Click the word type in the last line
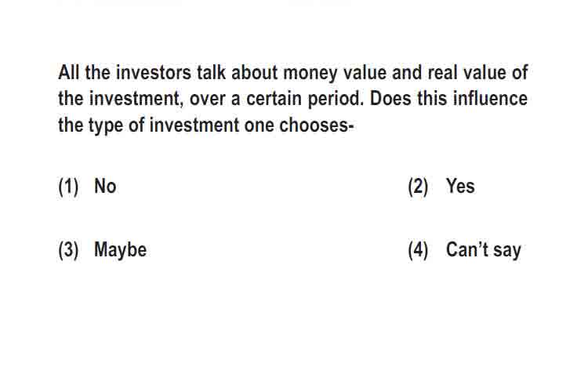The image size is (588, 392). coord(106,126)
